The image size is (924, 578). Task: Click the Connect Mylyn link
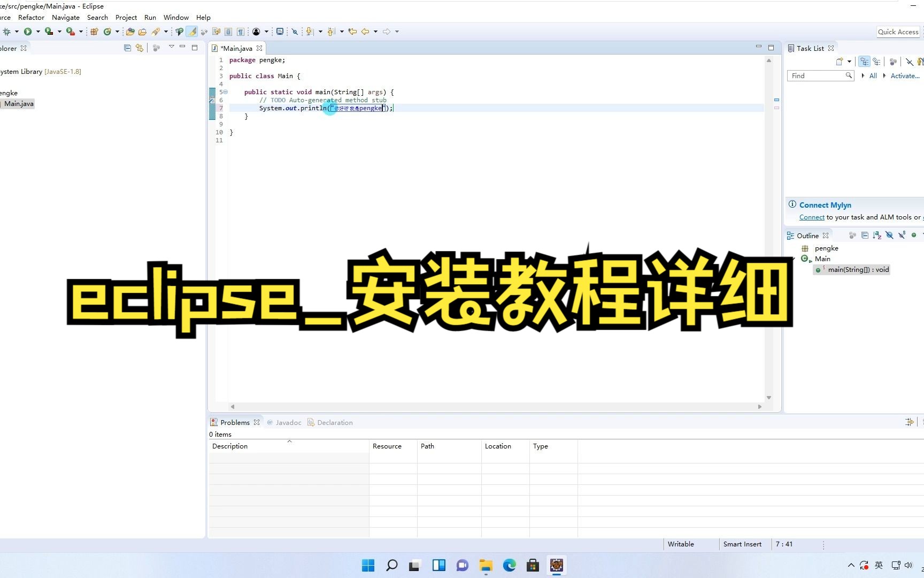point(825,205)
